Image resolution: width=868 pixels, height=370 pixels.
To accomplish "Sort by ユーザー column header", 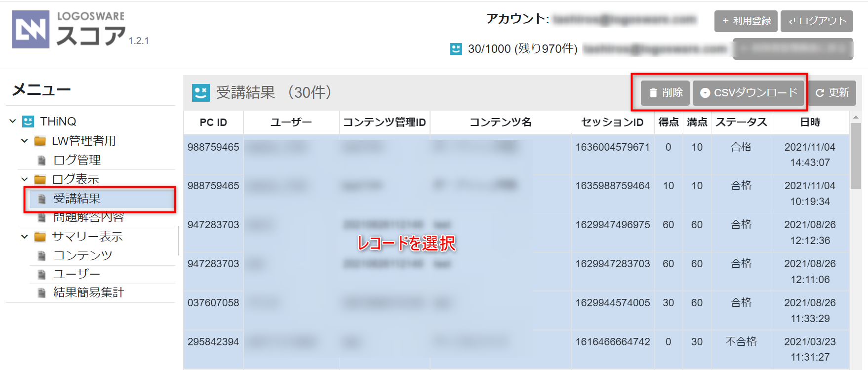I will pyautogui.click(x=291, y=123).
